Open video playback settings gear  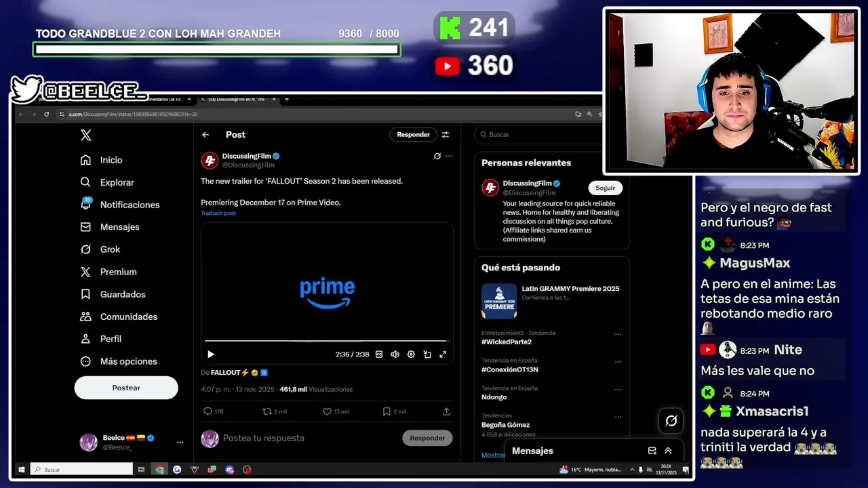[411, 354]
